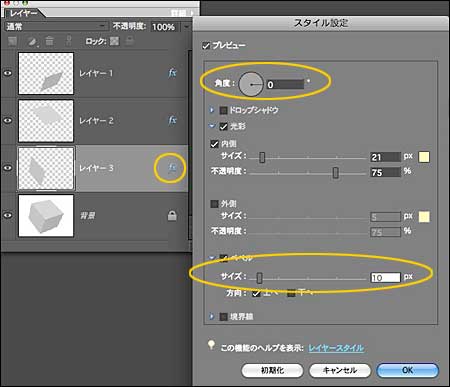Click the レイヤー 1 layer name
The height and width of the screenshot is (387, 450).
[x=96, y=73]
